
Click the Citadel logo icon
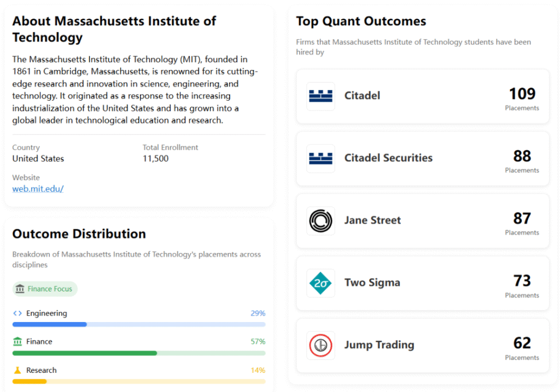point(320,96)
